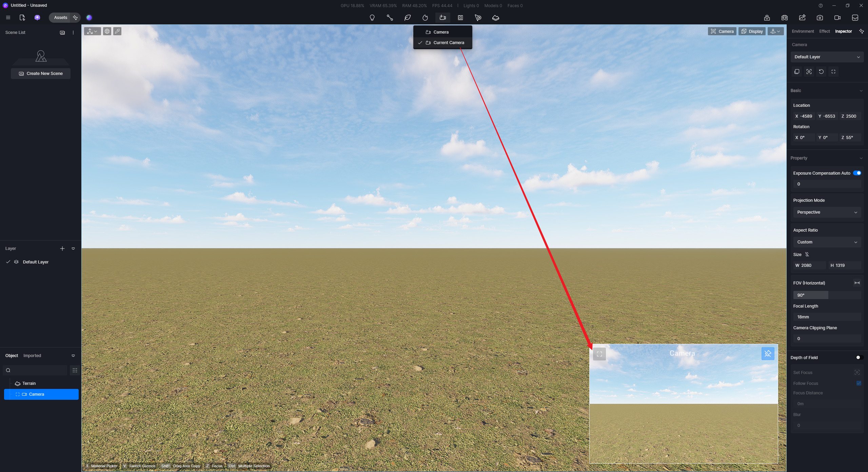Toggle Default Layer visibility checkmark

click(x=8, y=262)
